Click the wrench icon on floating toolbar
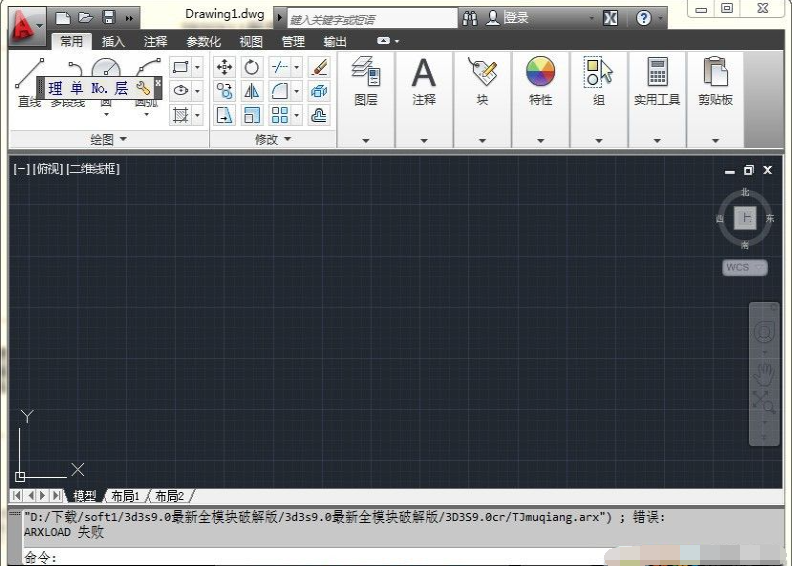792x566 pixels. coord(143,88)
